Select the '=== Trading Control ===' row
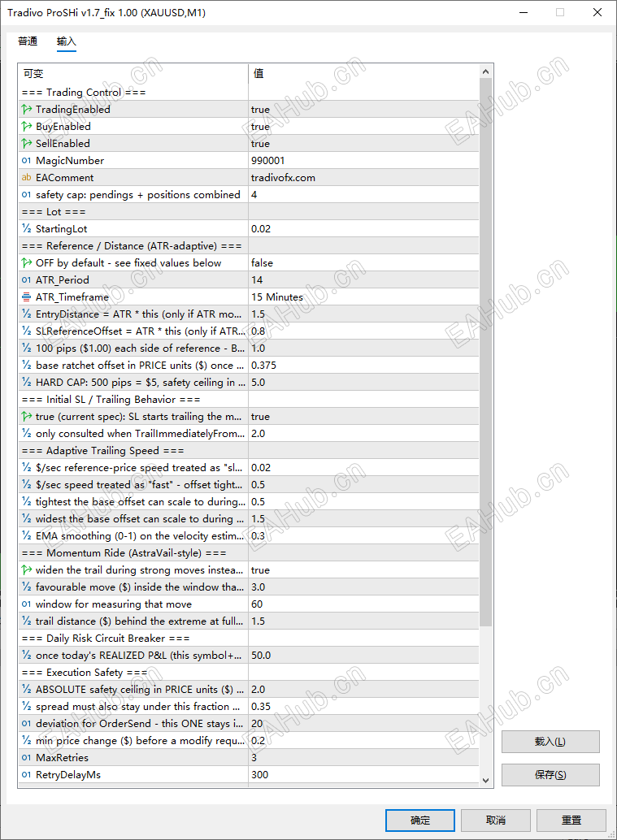The image size is (617, 840). pos(249,93)
